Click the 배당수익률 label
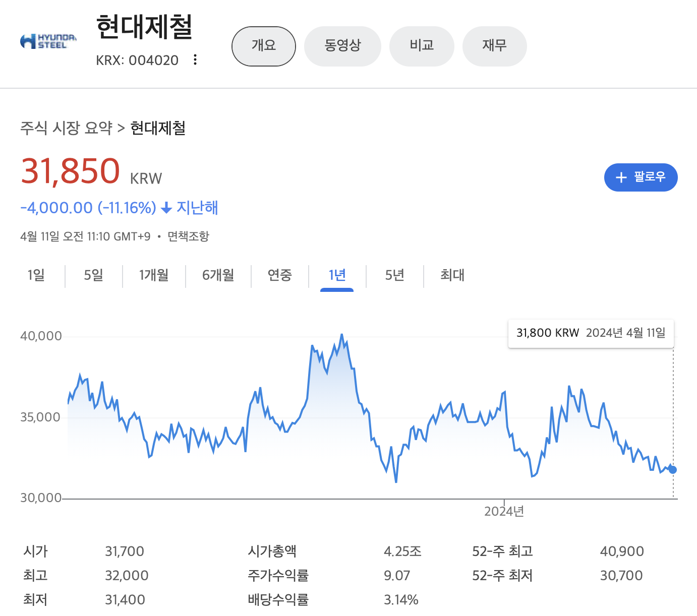The height and width of the screenshot is (616, 697). [278, 600]
